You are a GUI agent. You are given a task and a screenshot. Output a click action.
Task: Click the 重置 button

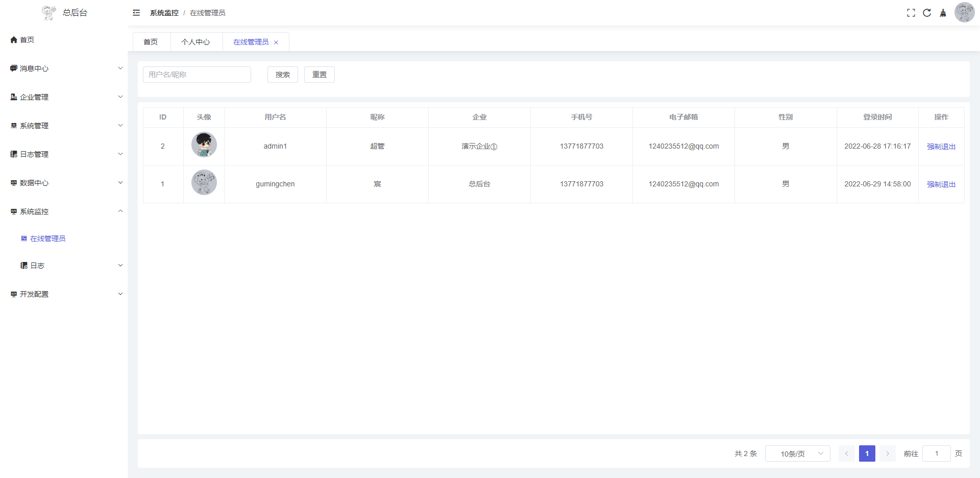click(320, 75)
